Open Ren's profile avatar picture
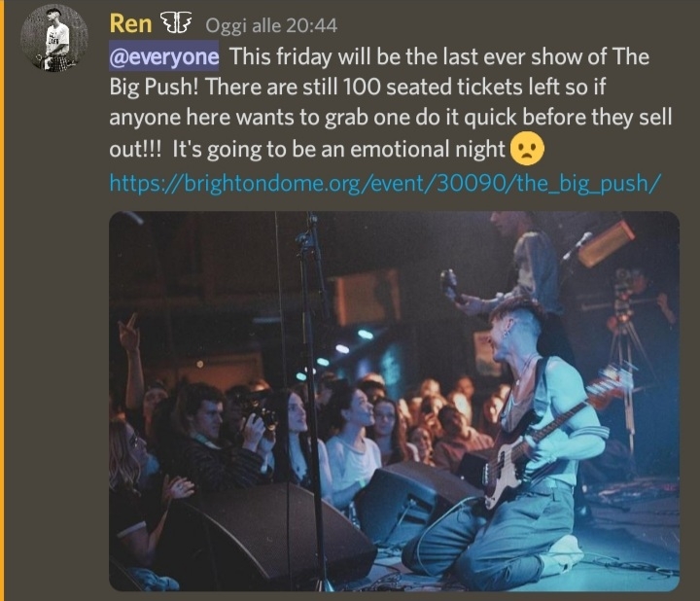700x601 pixels. 54,38
